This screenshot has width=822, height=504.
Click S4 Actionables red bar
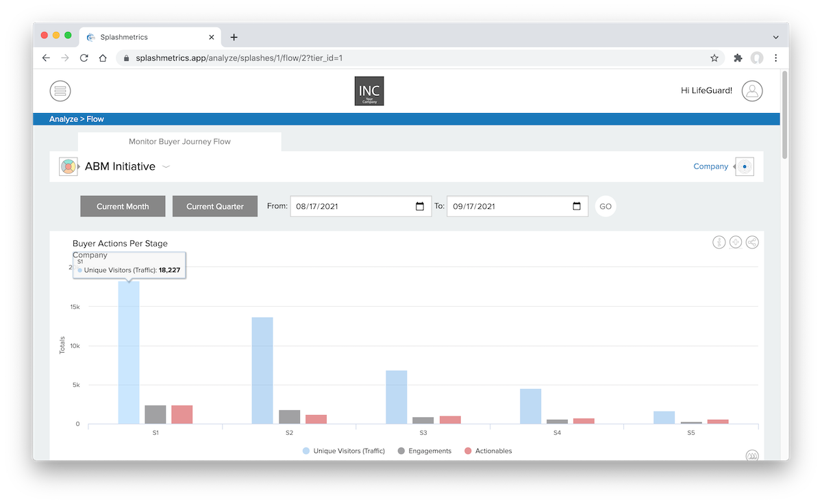point(584,421)
